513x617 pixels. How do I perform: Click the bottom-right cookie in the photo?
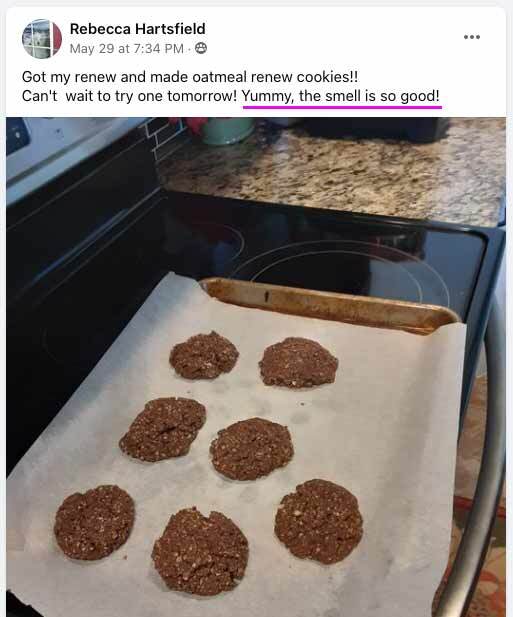[x=319, y=521]
